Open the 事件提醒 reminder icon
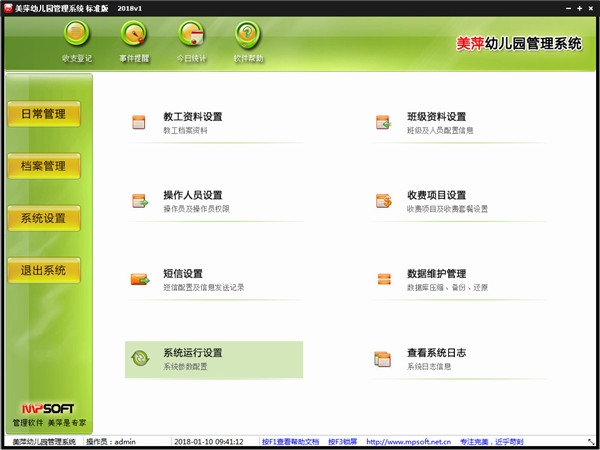 click(x=135, y=35)
